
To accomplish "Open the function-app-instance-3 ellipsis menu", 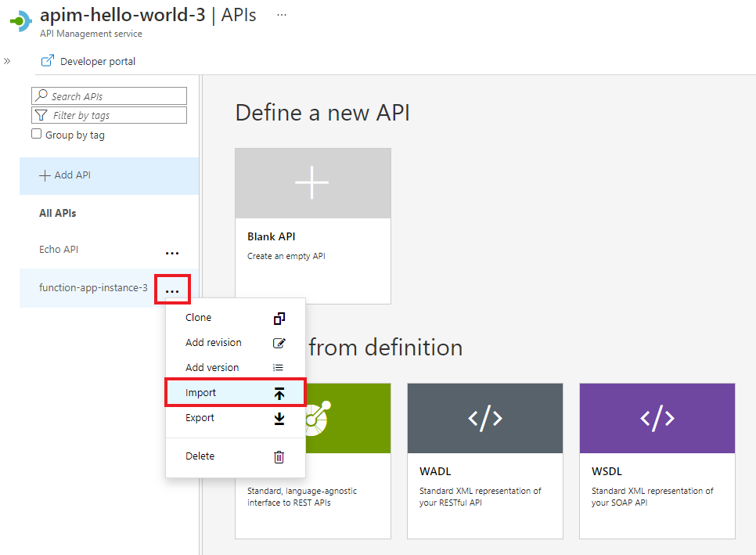I will [x=172, y=288].
